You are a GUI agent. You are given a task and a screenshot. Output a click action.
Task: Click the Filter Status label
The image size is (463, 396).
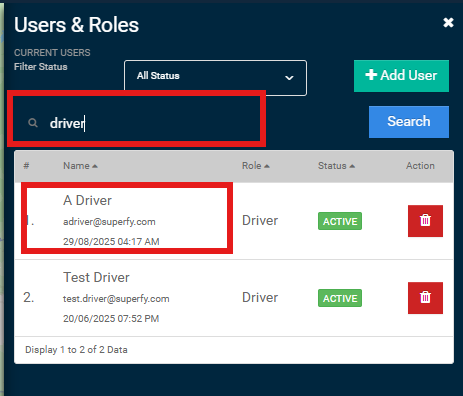click(x=41, y=67)
